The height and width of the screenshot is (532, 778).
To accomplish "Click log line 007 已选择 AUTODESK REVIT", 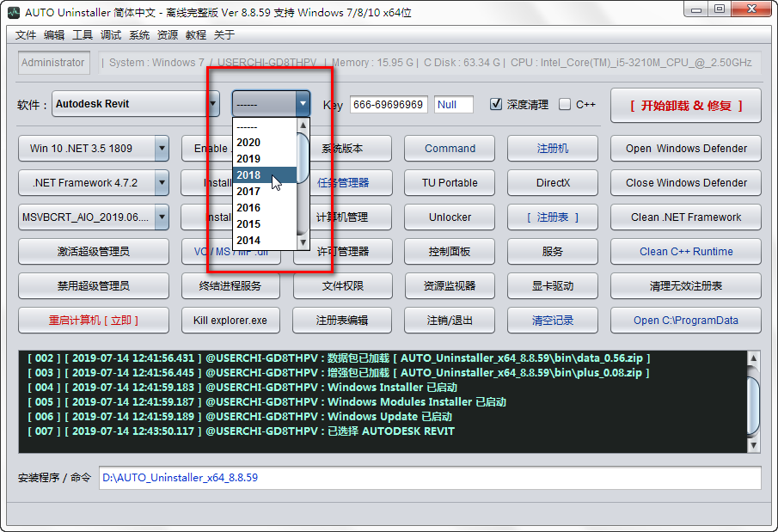I will (x=242, y=431).
